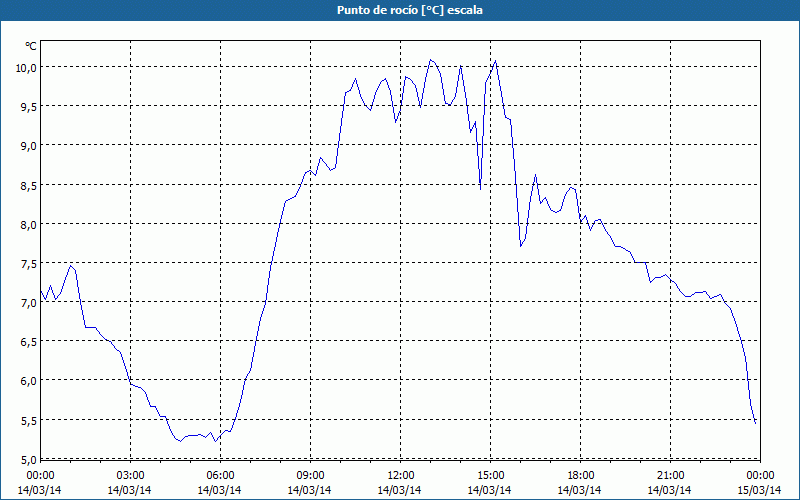Select the 8,0 y-axis value label
The height and width of the screenshot is (500, 800).
(28, 224)
